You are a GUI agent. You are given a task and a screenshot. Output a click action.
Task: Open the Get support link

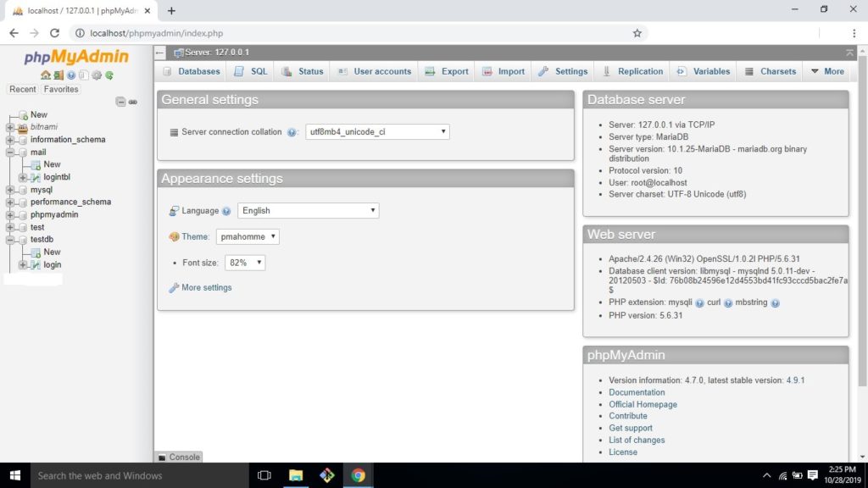pyautogui.click(x=631, y=428)
